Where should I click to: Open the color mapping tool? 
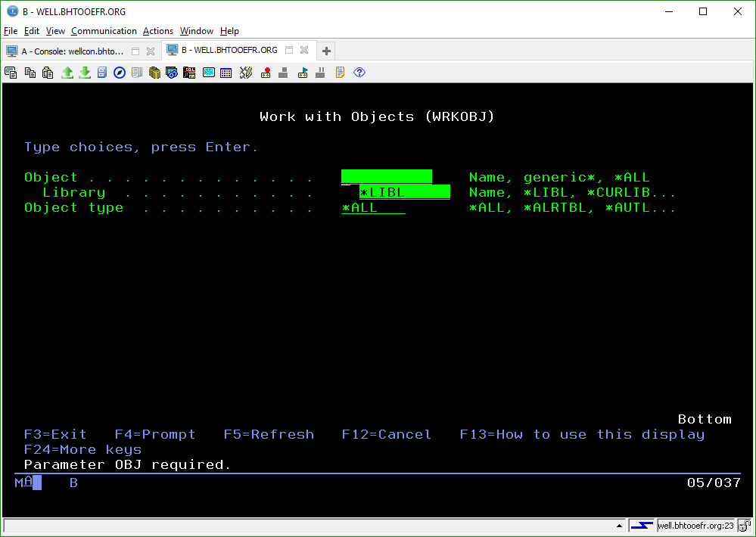click(226, 72)
